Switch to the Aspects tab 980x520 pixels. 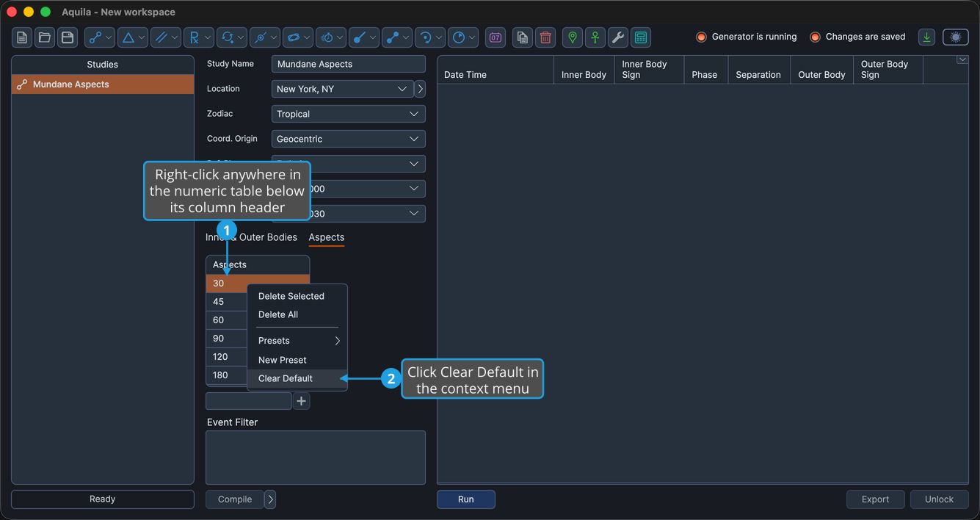click(x=327, y=237)
